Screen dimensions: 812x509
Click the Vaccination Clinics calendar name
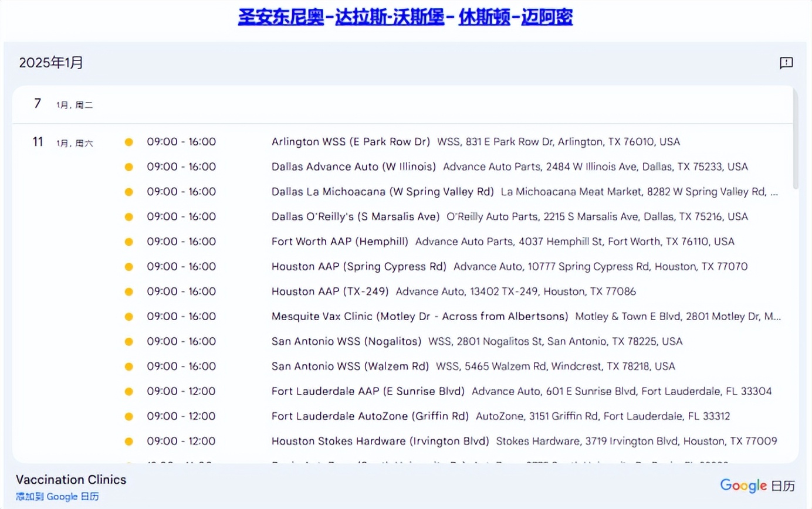[71, 480]
